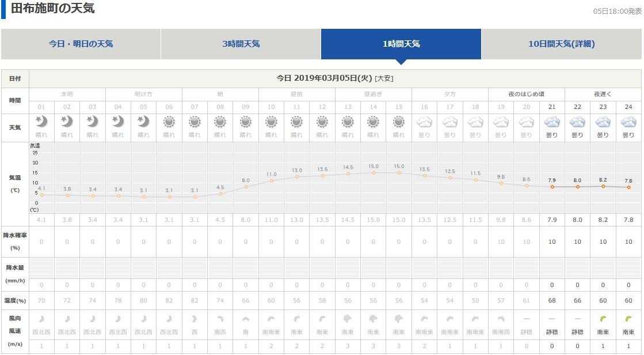Click the humidity value 50 at hour 18
644x355 pixels.
pos(475,301)
